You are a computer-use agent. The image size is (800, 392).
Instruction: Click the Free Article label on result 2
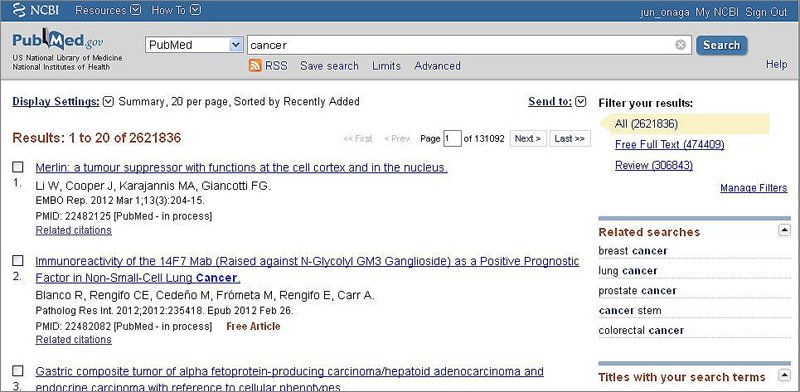coord(253,326)
